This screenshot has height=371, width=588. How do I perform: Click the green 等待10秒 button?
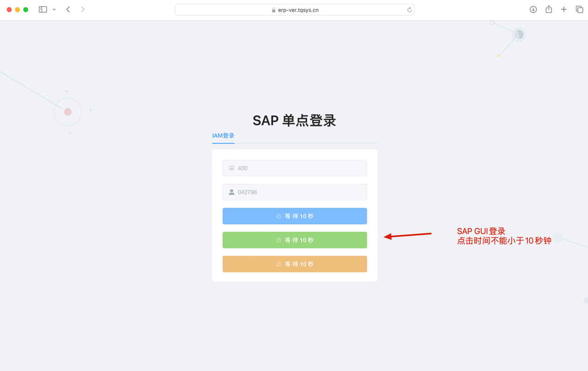[295, 240]
